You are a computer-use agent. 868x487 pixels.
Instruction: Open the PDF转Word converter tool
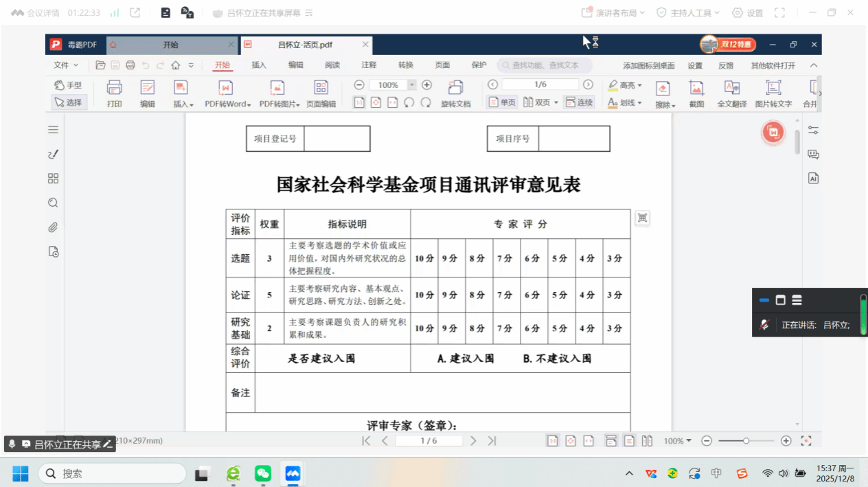pyautogui.click(x=226, y=93)
